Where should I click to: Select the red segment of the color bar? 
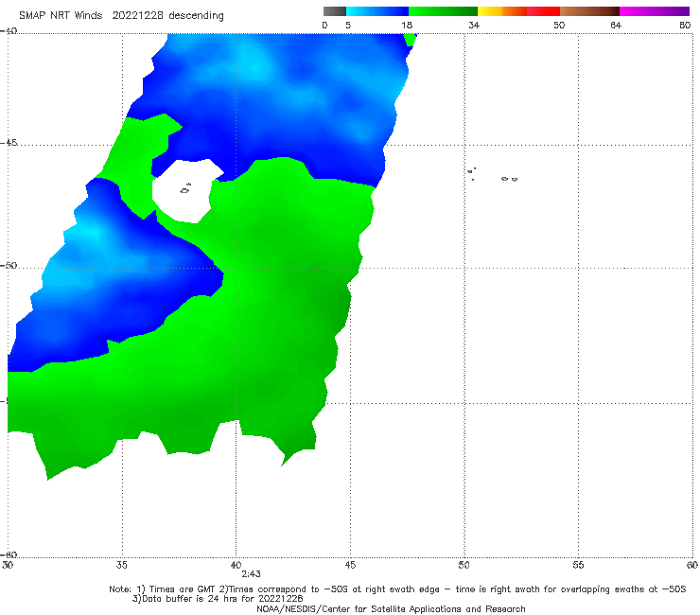(543, 11)
